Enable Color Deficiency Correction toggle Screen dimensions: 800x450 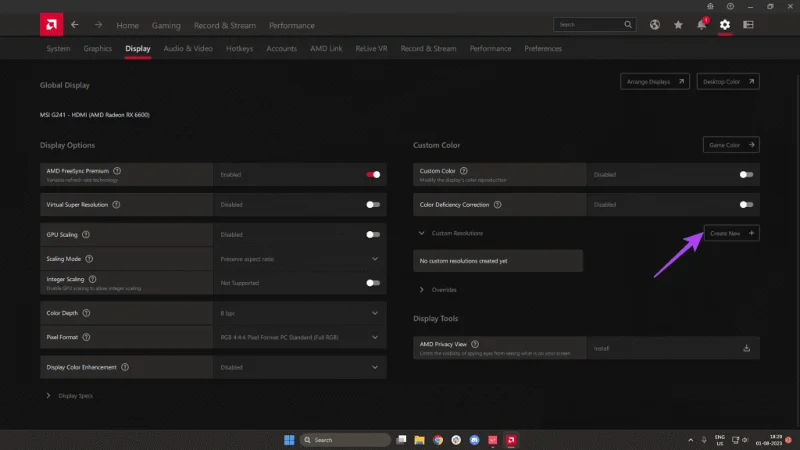tap(746, 205)
